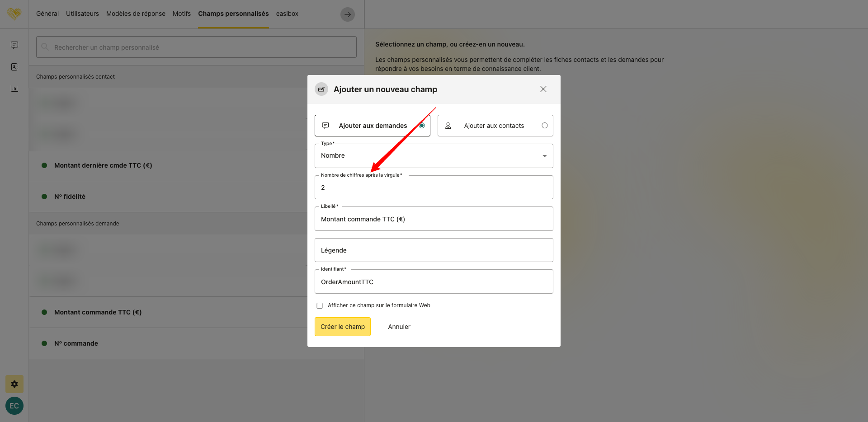
Task: Open the statistics chart icon in sidebar
Action: click(x=14, y=89)
